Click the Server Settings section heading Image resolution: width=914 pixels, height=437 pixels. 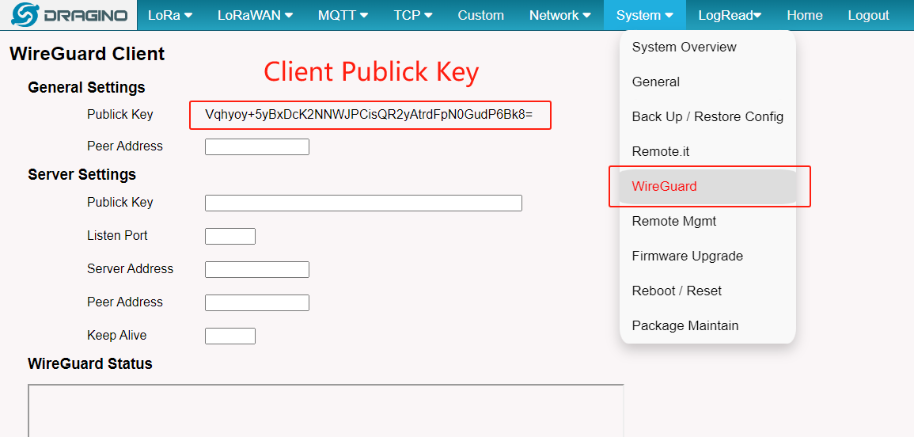pos(82,175)
